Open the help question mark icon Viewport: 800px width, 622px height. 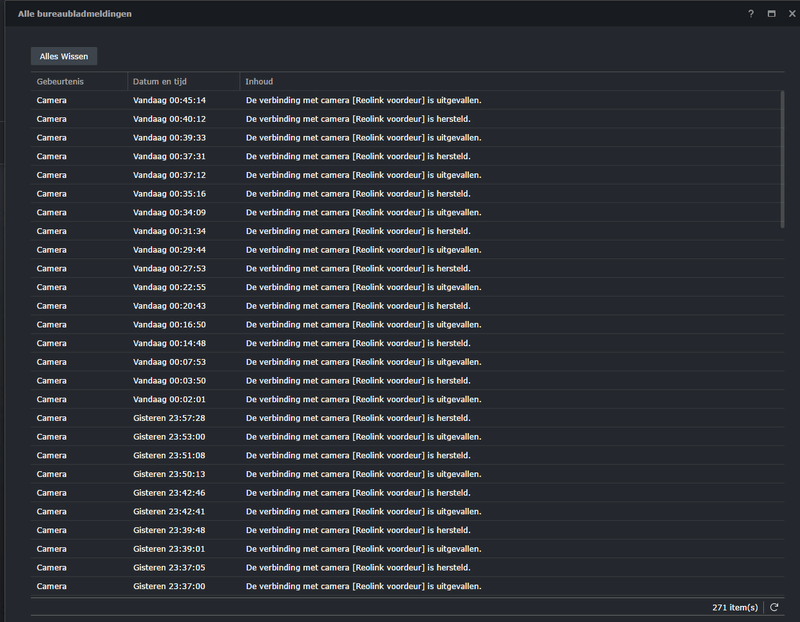click(x=751, y=14)
